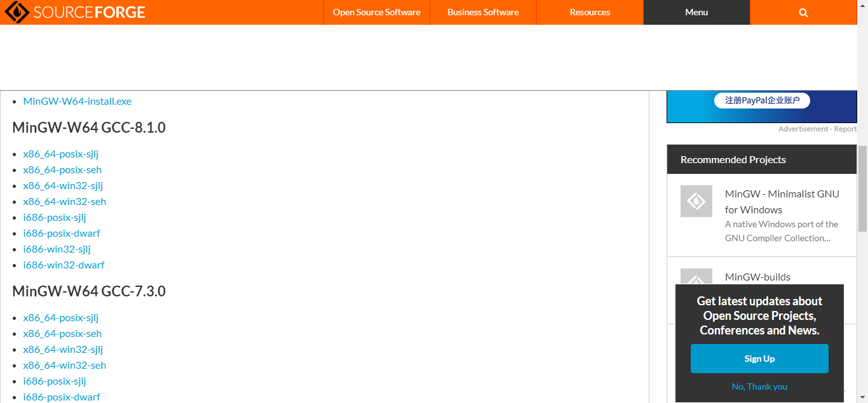The height and width of the screenshot is (403, 868).
Task: Open GCC-8.1.0 x86_64-win32-seh link
Action: click(65, 201)
